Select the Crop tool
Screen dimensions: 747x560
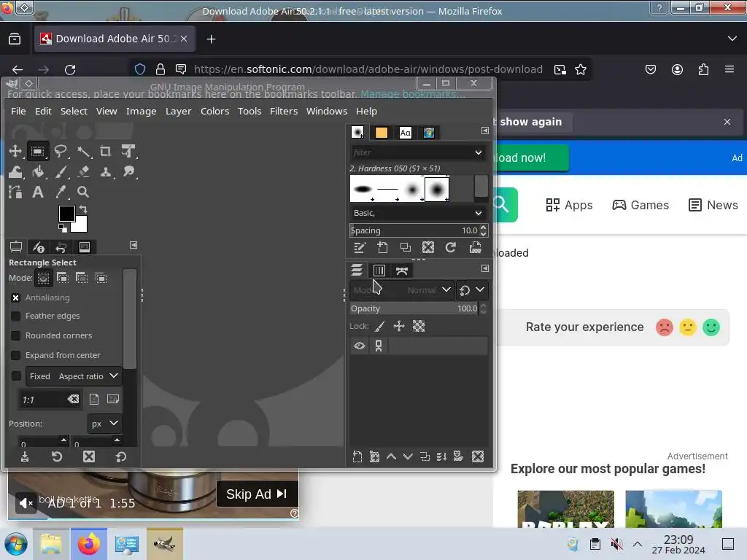105,152
